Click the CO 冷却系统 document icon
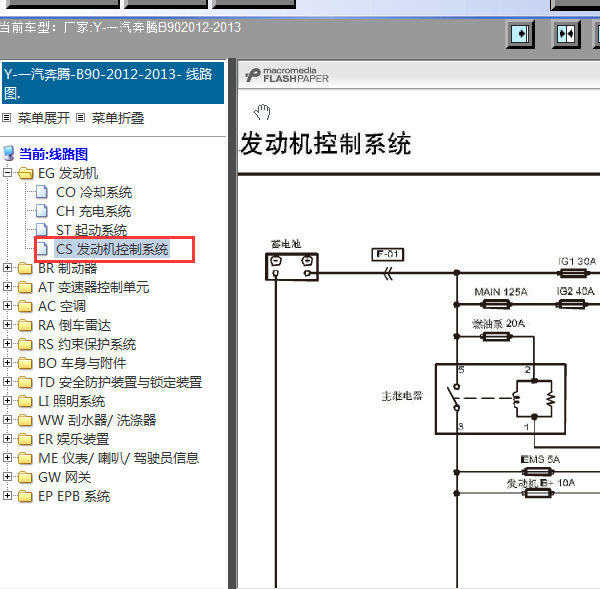Viewport: 600px width, 589px height. tap(42, 192)
